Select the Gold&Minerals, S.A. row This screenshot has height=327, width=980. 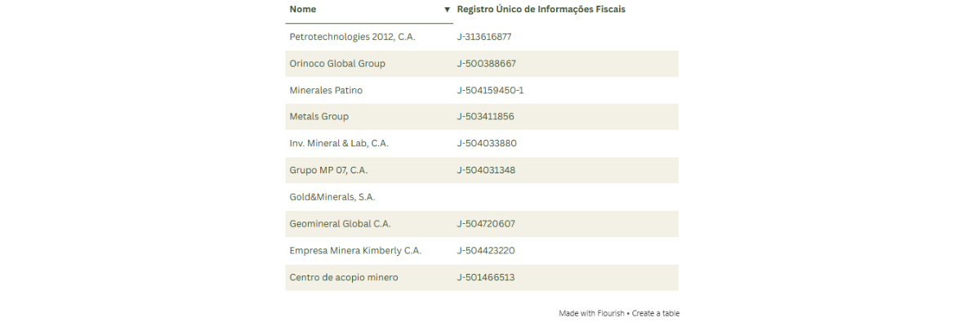tap(332, 197)
